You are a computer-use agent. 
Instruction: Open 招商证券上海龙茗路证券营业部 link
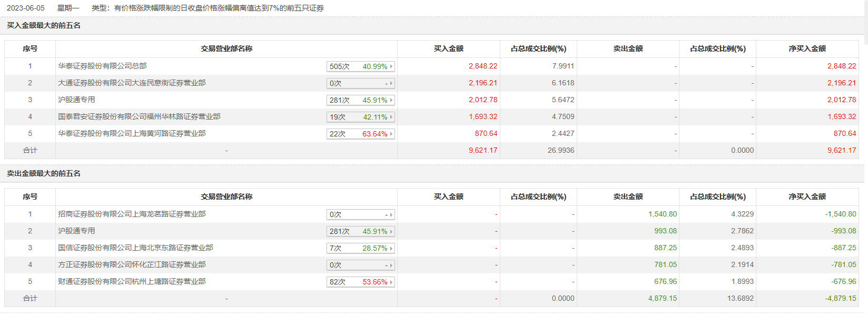pyautogui.click(x=132, y=214)
